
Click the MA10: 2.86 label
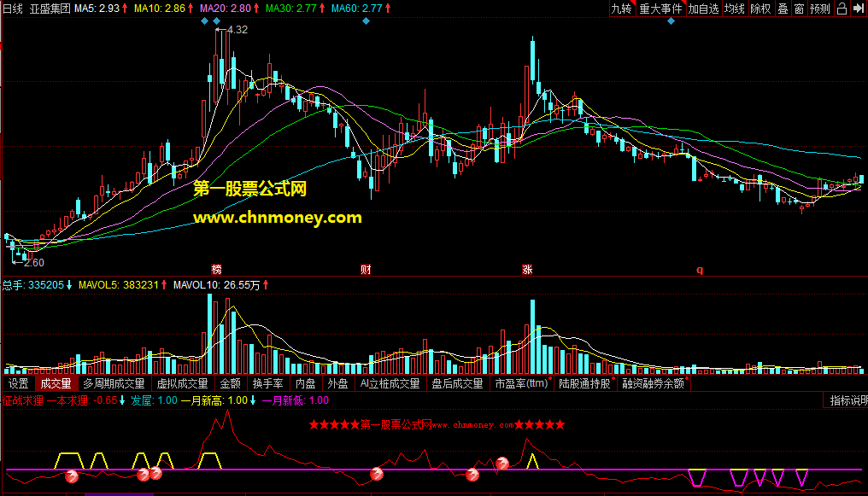[160, 9]
